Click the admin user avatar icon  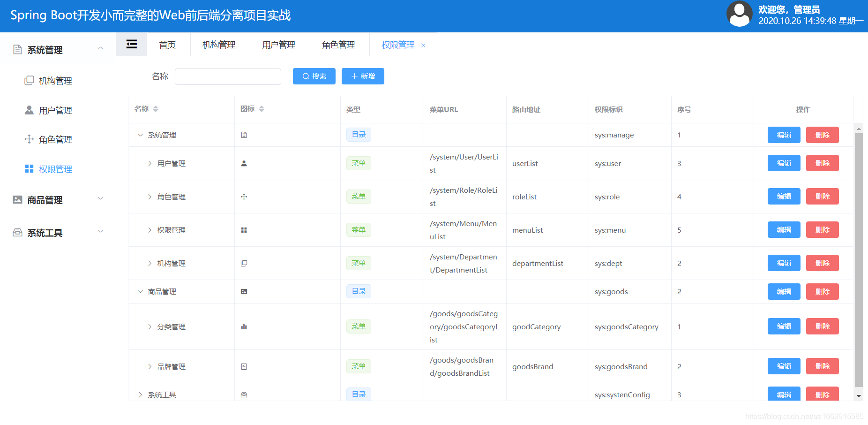[x=740, y=14]
